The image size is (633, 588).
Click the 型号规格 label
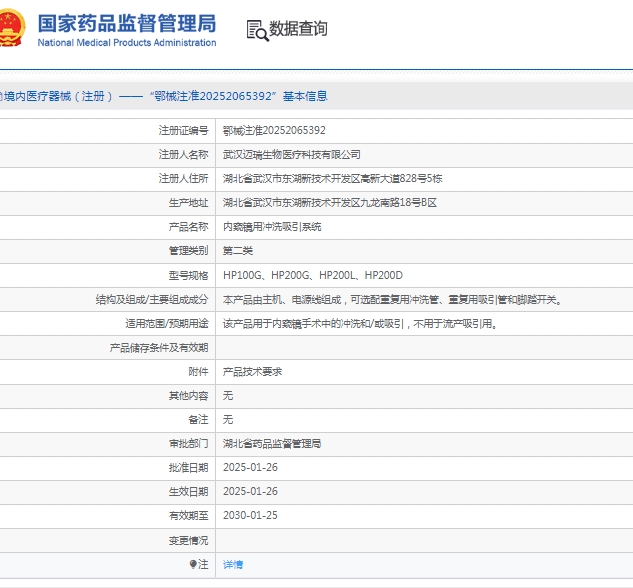(x=189, y=275)
